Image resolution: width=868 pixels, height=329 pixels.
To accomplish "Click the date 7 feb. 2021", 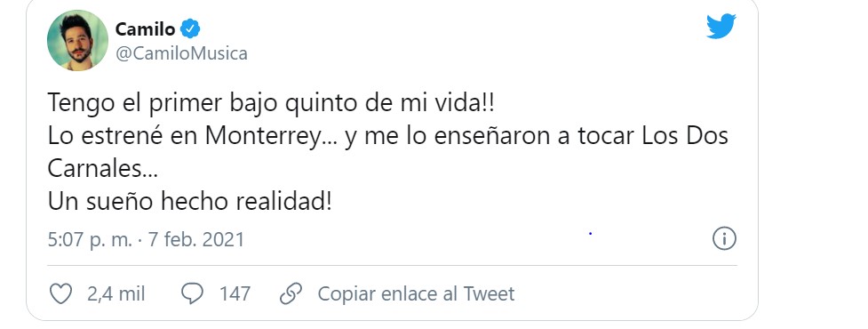I will 196,239.
